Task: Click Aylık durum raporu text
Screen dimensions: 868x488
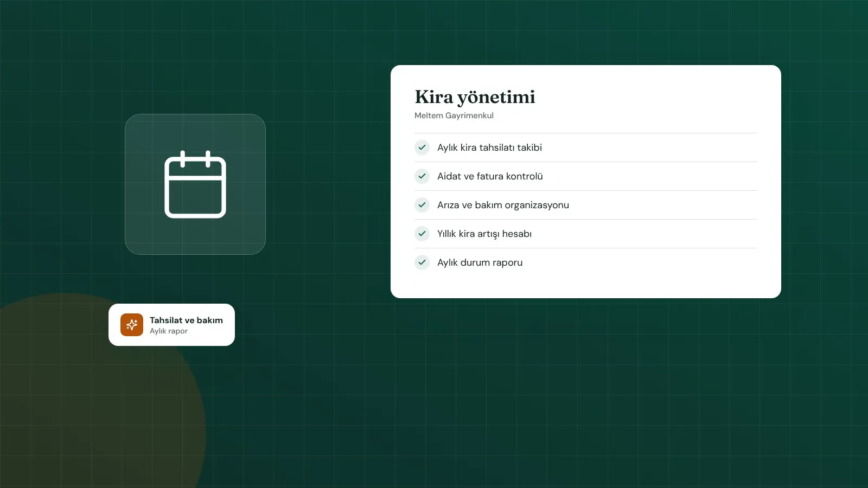Action: pyautogui.click(x=480, y=262)
